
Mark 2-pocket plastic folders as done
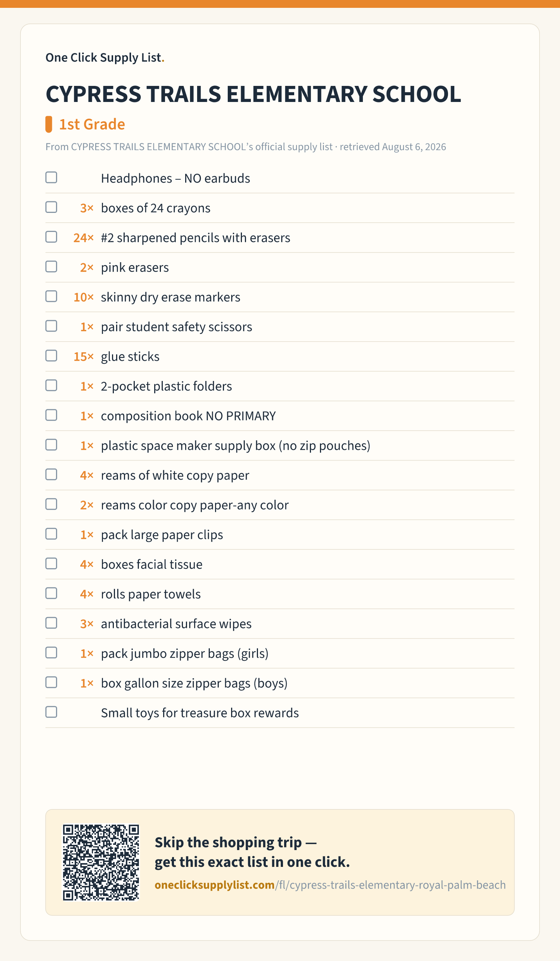(51, 385)
